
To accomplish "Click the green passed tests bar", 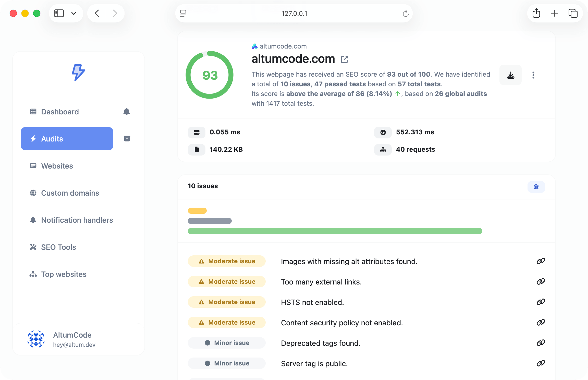I will click(x=335, y=231).
